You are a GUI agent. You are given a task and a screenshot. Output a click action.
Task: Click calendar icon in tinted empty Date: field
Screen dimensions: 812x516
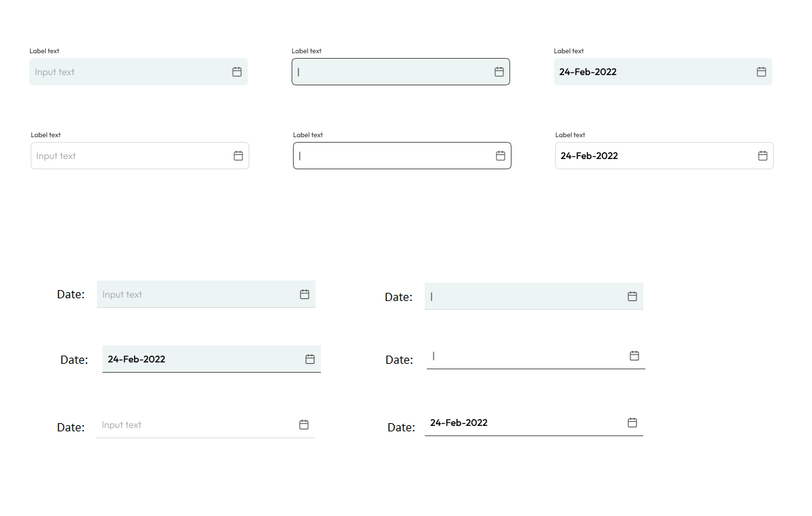click(632, 296)
